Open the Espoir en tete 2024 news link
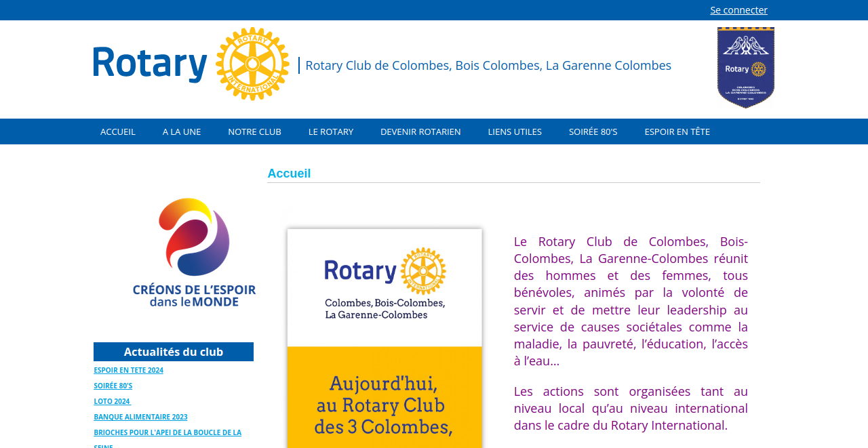The width and height of the screenshot is (868, 448). 128,370
